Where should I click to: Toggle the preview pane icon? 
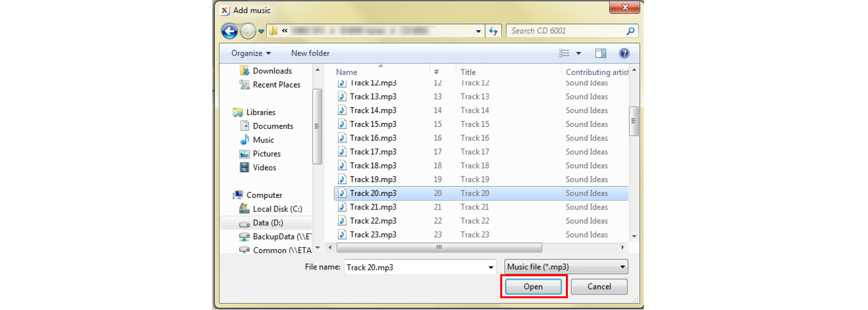click(x=600, y=53)
